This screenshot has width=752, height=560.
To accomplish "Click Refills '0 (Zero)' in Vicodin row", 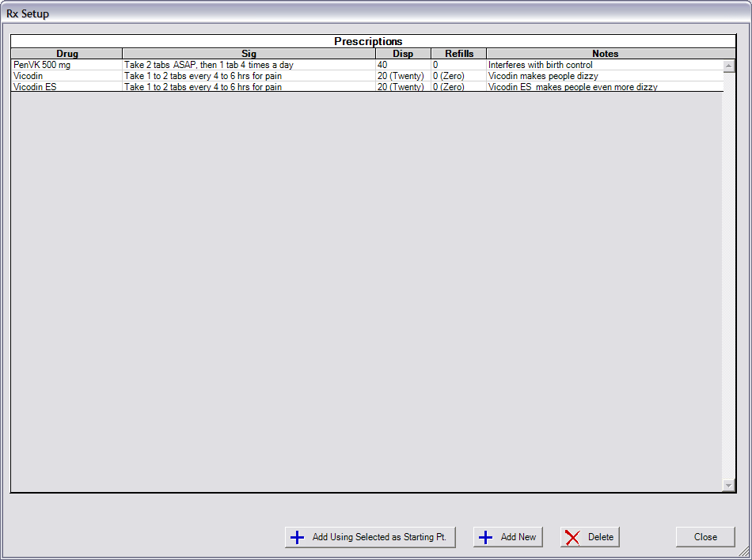I will tap(458, 76).
